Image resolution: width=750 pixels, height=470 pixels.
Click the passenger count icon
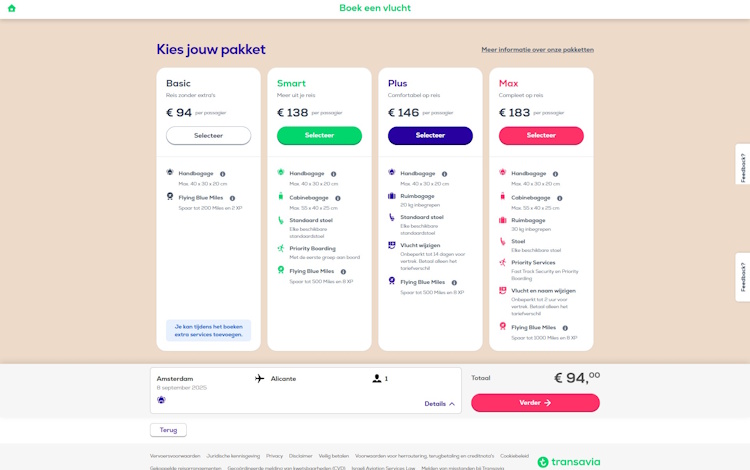377,379
